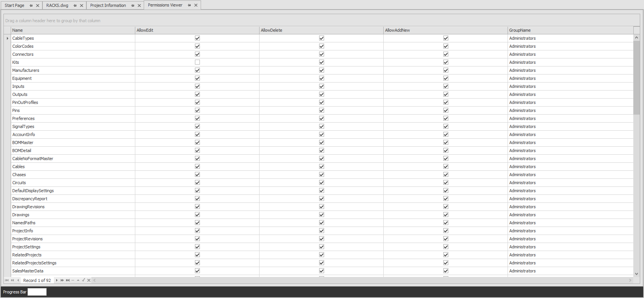This screenshot has height=298, width=644.
Task: Uncheck AllowEdit for CableTypes
Action: coord(197,38)
